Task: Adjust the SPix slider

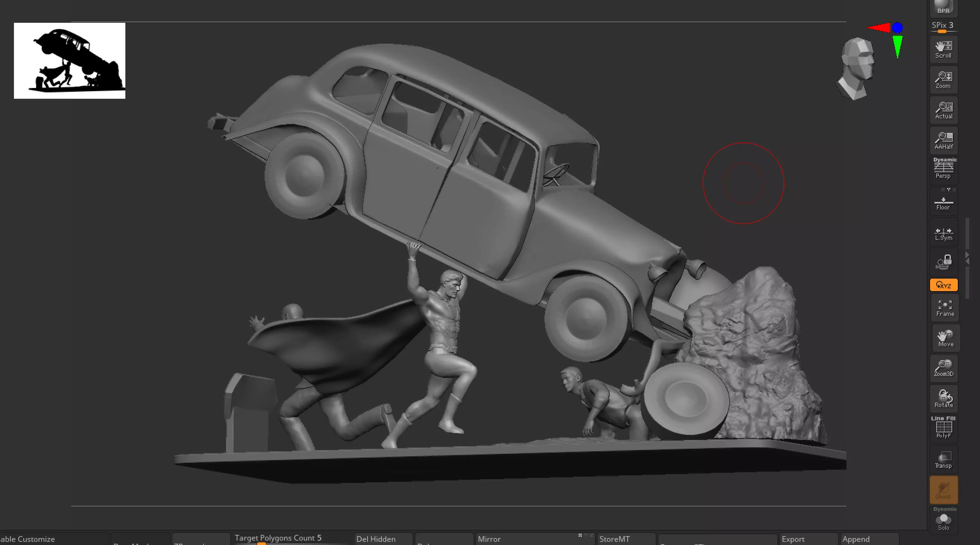Action: click(942, 31)
